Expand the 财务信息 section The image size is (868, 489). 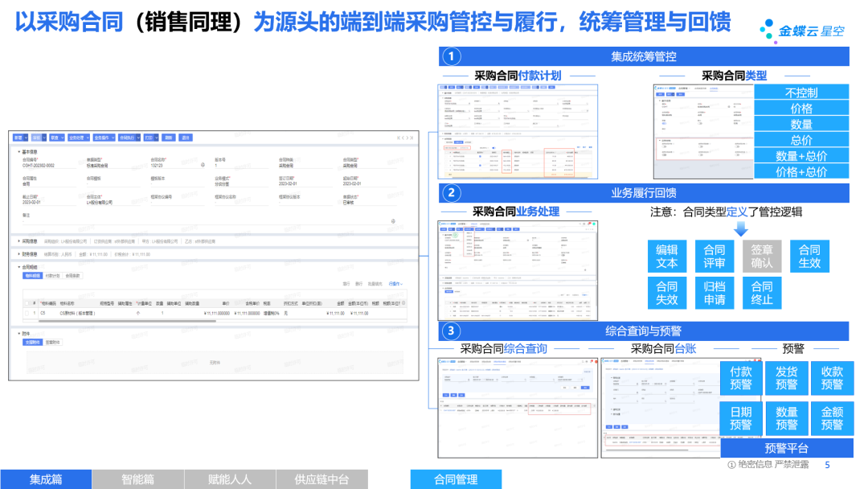point(18,254)
